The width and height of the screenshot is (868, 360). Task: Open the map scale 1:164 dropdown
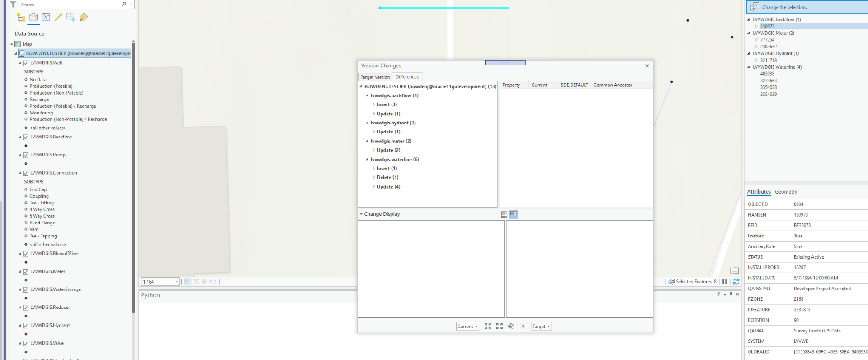(x=176, y=281)
